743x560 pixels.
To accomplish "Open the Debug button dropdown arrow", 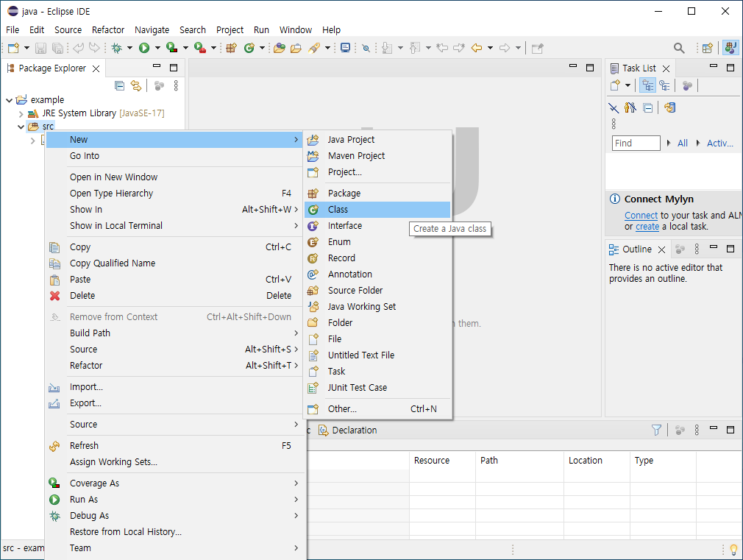I will click(129, 48).
